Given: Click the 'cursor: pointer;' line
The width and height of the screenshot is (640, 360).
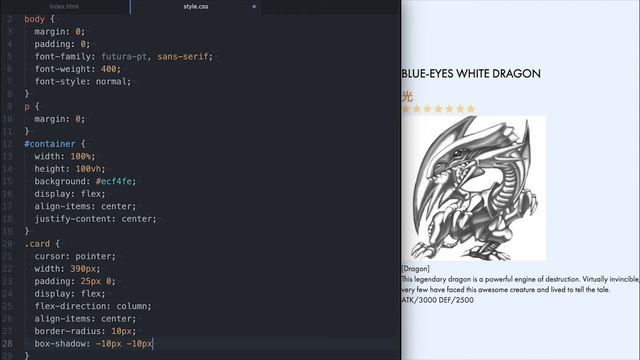Looking at the screenshot, I should pyautogui.click(x=75, y=256).
